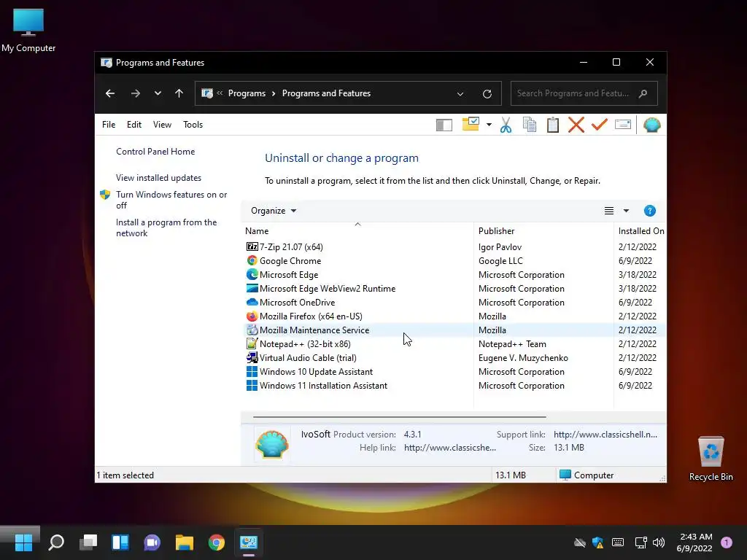The width and height of the screenshot is (747, 560).
Task: Click the support link classicshell URL
Action: point(605,434)
